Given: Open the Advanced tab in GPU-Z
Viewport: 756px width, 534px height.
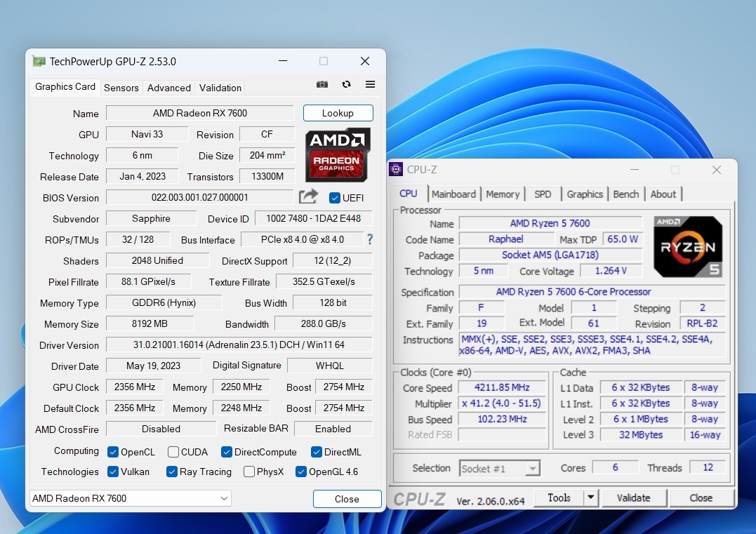Looking at the screenshot, I should pos(168,88).
